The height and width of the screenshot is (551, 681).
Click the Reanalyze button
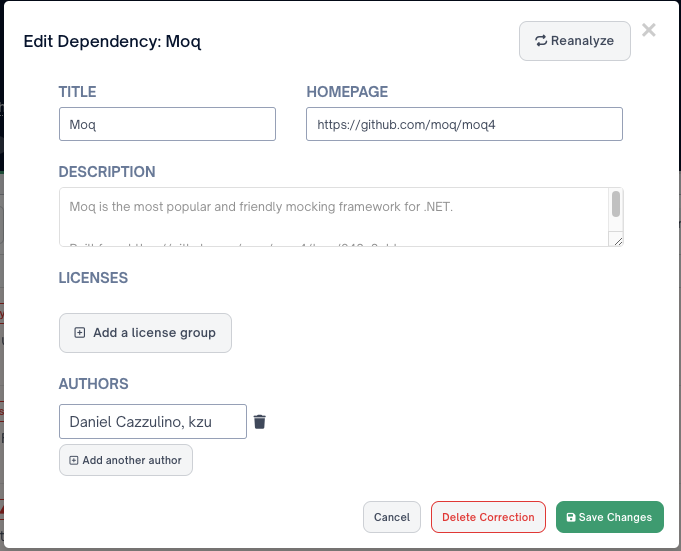pyautogui.click(x=575, y=41)
